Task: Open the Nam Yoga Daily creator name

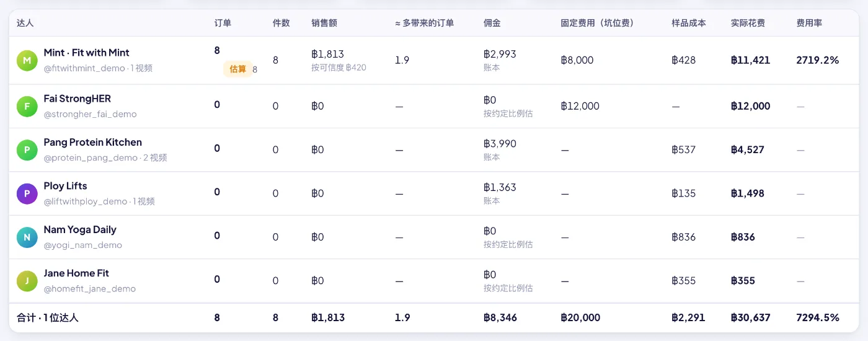Action: 80,230
